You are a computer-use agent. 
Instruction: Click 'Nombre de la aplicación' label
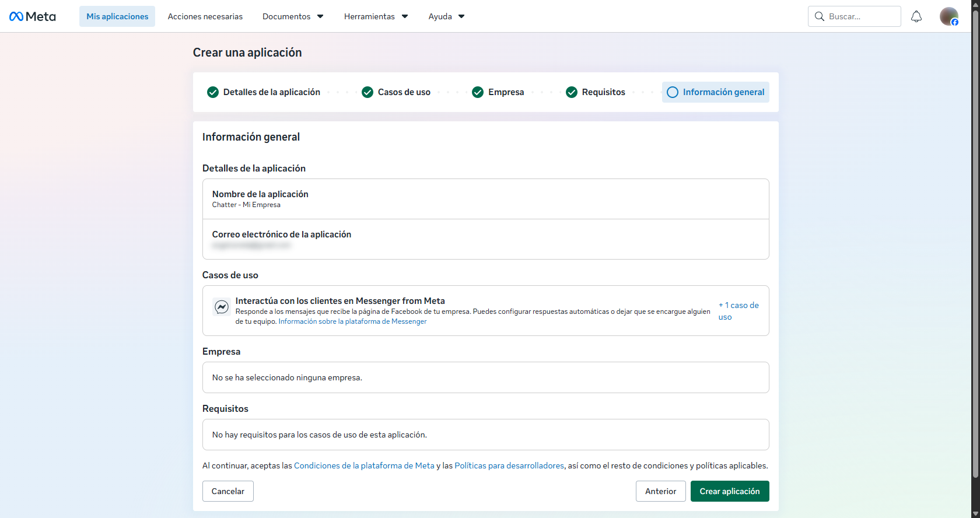(260, 194)
